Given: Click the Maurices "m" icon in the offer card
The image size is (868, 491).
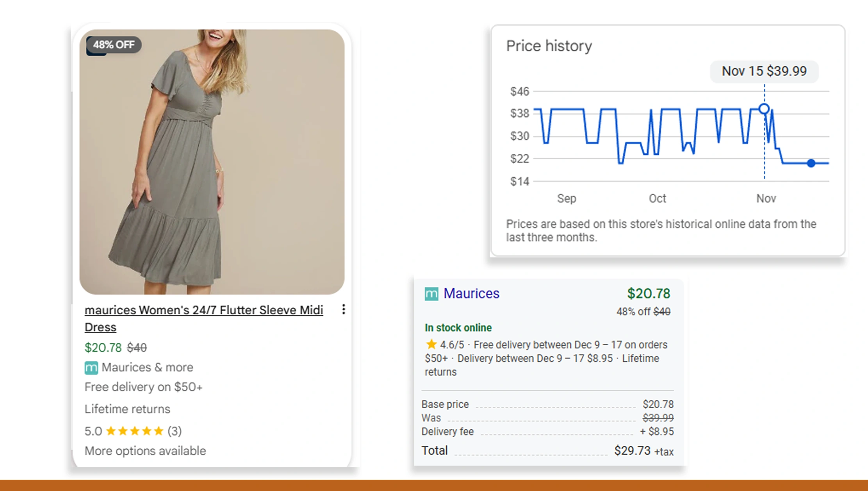Looking at the screenshot, I should tap(431, 294).
